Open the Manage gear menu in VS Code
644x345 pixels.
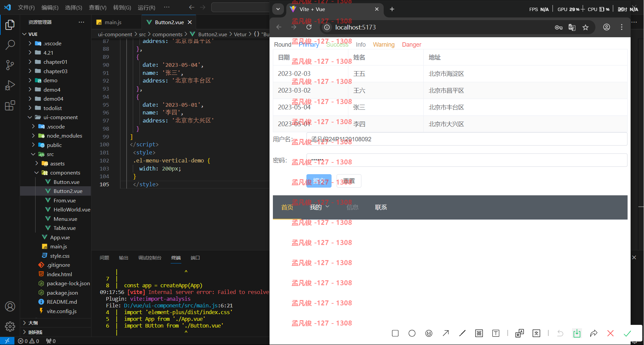coord(10,326)
